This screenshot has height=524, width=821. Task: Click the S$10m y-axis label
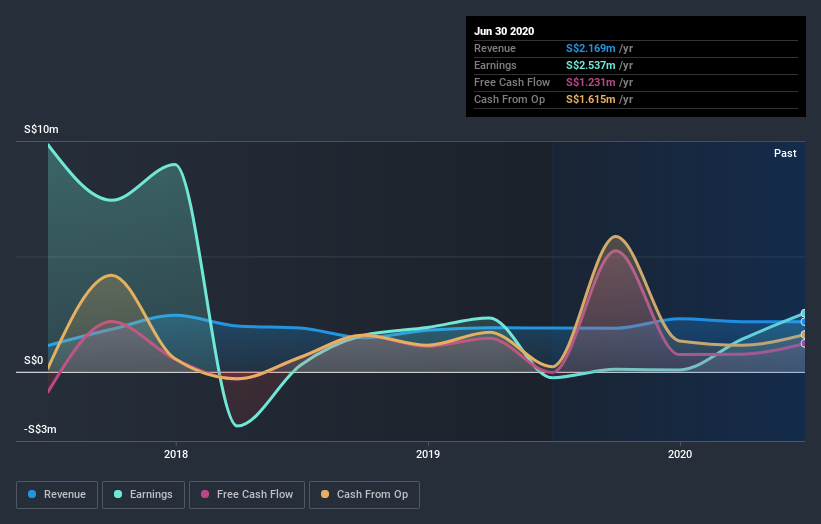[x=41, y=129]
